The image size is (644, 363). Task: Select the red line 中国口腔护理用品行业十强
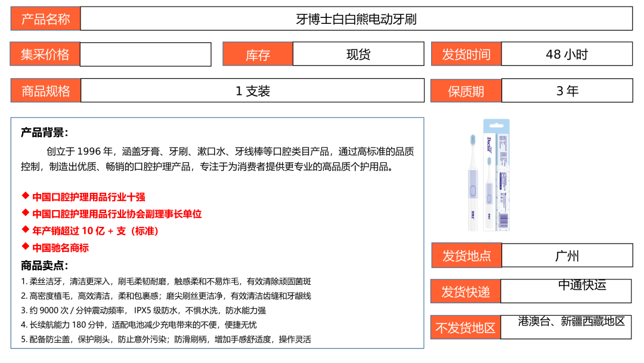[89, 197]
